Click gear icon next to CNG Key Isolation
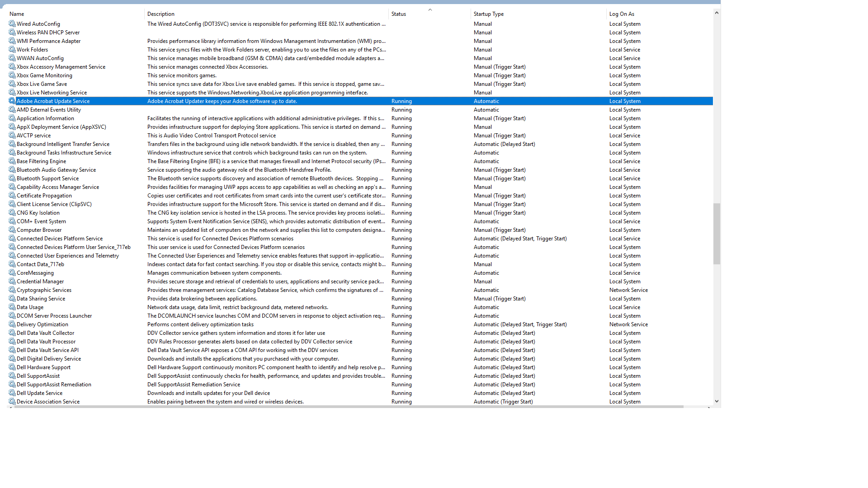868x488 pixels. click(12, 213)
